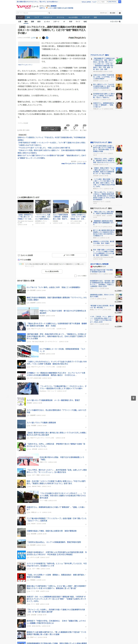This screenshot has width=138, height=644.
Task: Switch to 国際 category
Action: [x=32, y=21]
